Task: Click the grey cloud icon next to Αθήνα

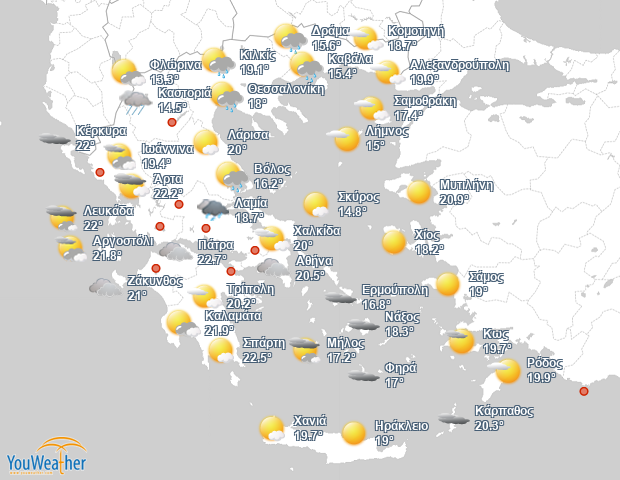Action: 273,267
